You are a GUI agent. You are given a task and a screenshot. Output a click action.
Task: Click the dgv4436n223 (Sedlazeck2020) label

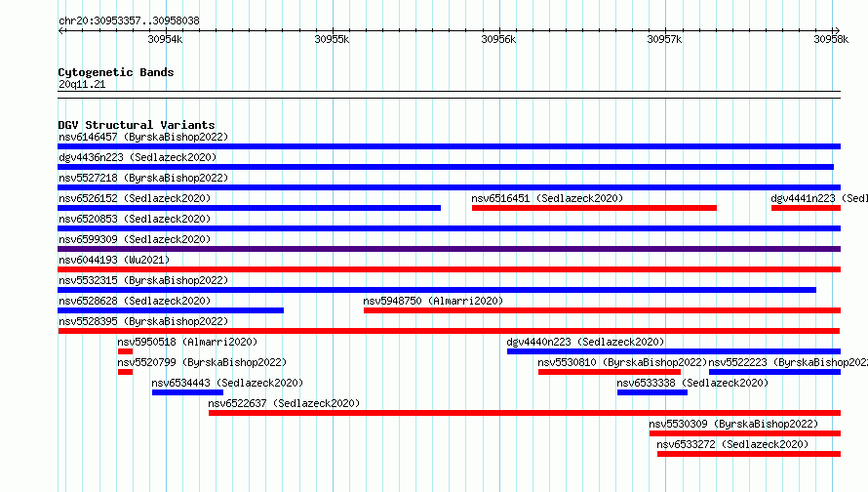(x=138, y=157)
